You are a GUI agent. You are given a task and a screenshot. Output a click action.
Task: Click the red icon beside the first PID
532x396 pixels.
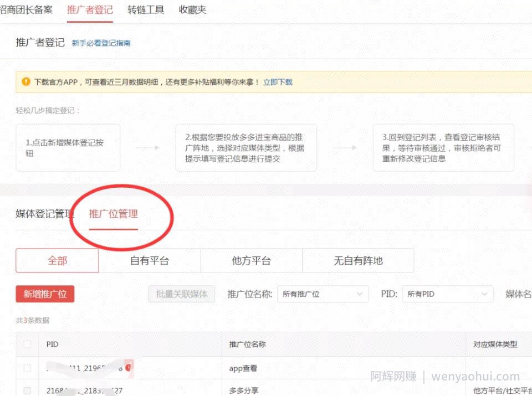tap(128, 368)
